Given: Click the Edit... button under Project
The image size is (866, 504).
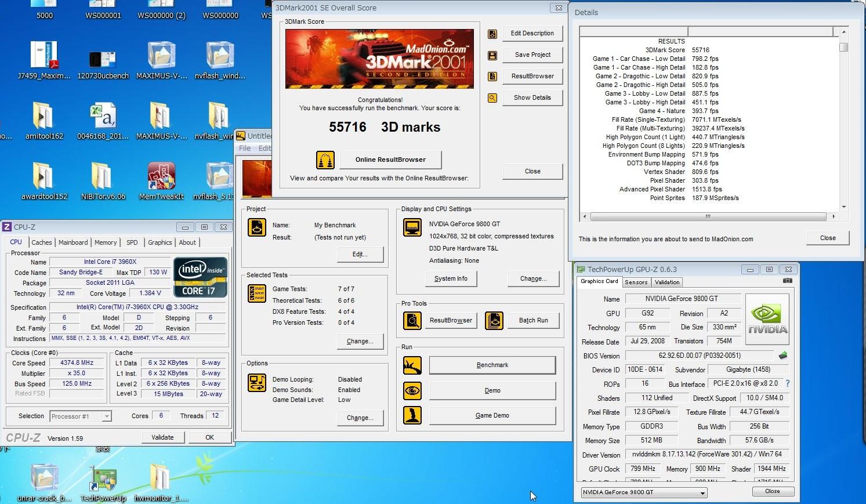Looking at the screenshot, I should click(x=360, y=254).
